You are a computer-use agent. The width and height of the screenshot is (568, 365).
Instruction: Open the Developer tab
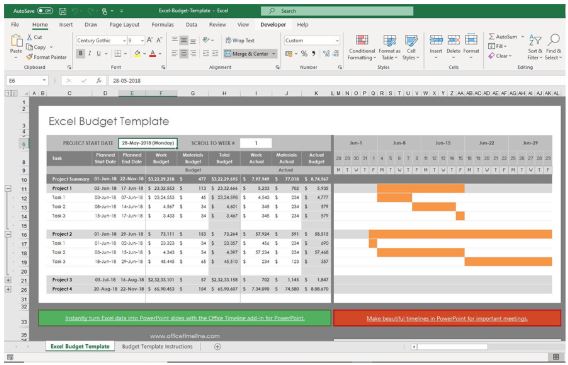(273, 25)
